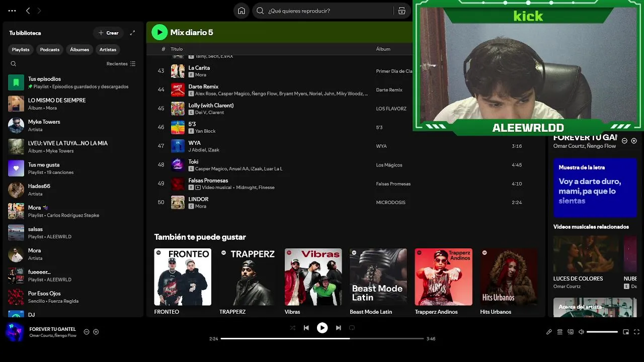Select the Álbumes filter chip
The width and height of the screenshot is (644, 362).
pyautogui.click(x=79, y=49)
